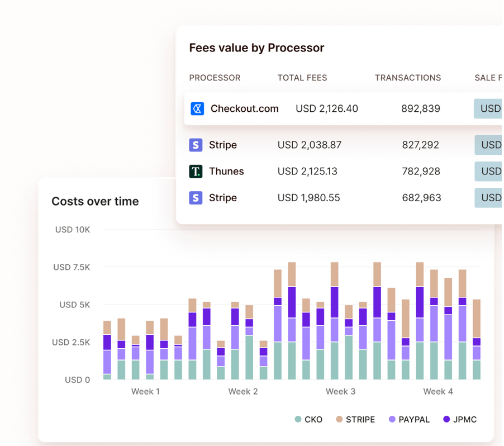
Task: Sort by the TOTAL FEES column header
Action: [302, 78]
